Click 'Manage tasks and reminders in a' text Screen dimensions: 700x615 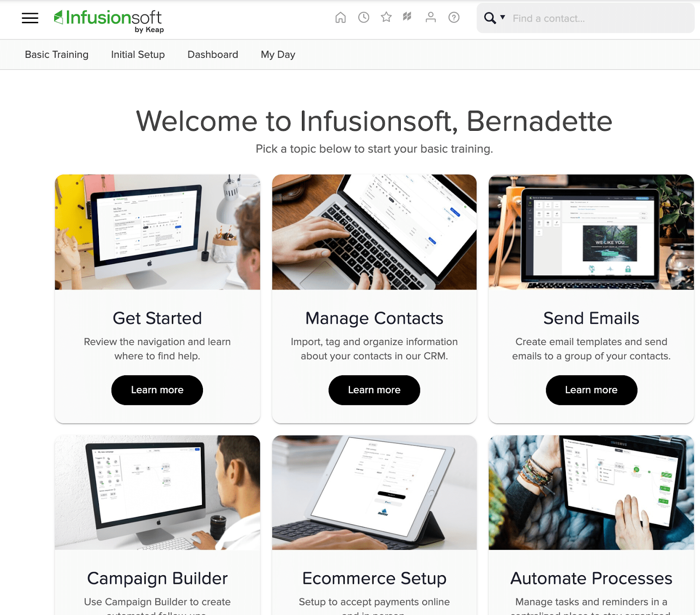coord(591,602)
